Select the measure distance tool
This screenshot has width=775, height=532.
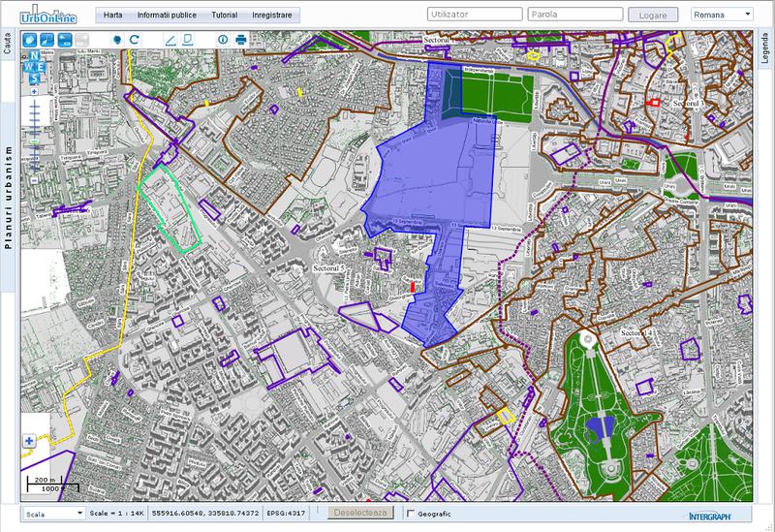[x=170, y=40]
